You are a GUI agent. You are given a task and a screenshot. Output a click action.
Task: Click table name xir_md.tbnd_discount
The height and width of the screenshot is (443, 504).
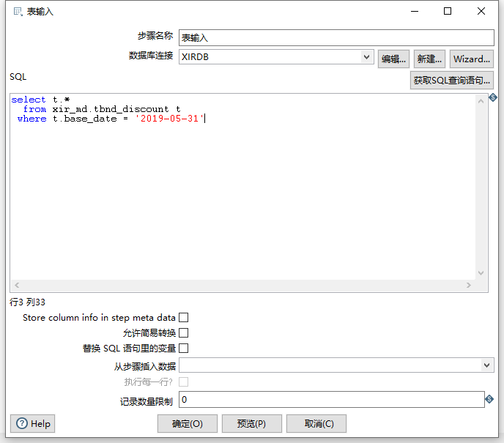[x=111, y=109]
